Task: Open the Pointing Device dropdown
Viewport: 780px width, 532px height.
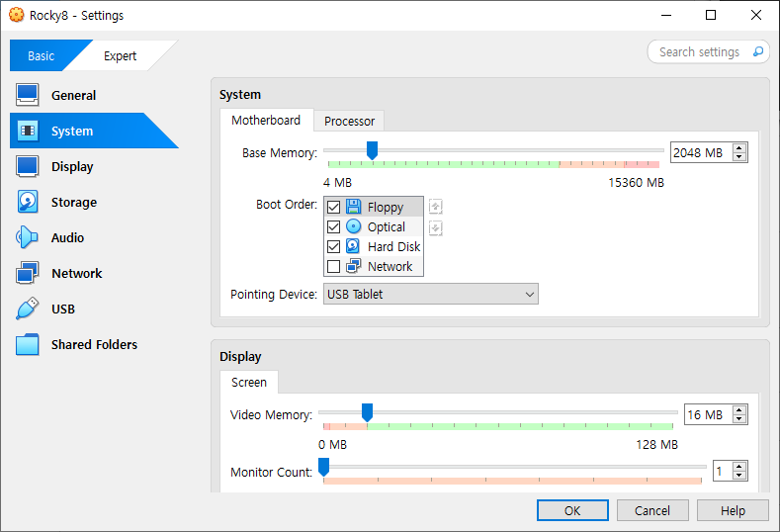Action: tap(431, 294)
